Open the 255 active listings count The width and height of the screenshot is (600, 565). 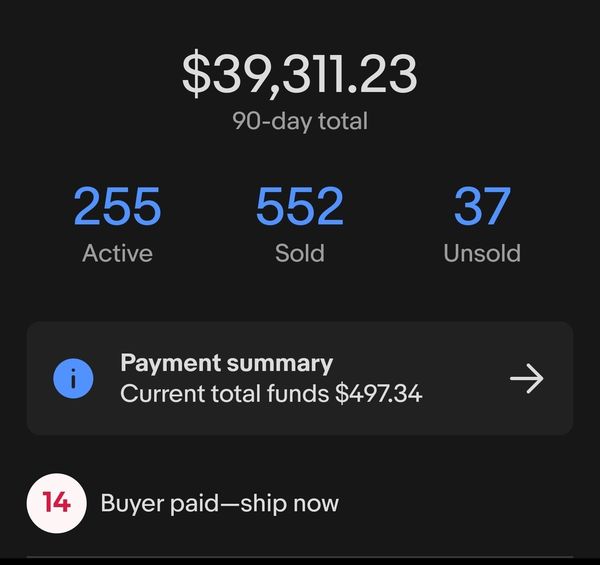click(117, 207)
